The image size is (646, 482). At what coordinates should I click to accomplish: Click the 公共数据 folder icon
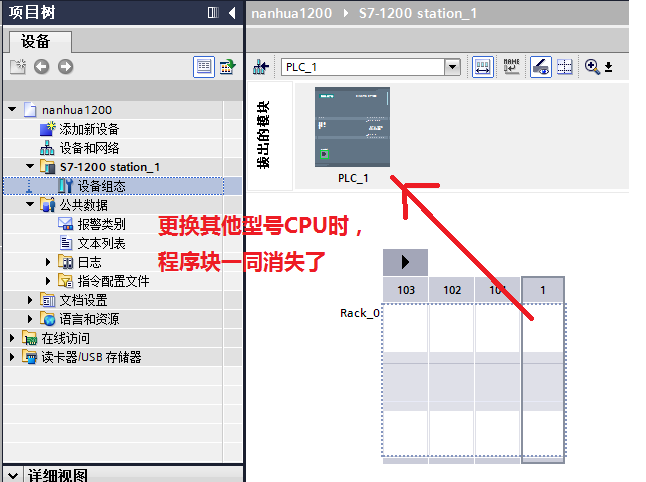pos(48,205)
